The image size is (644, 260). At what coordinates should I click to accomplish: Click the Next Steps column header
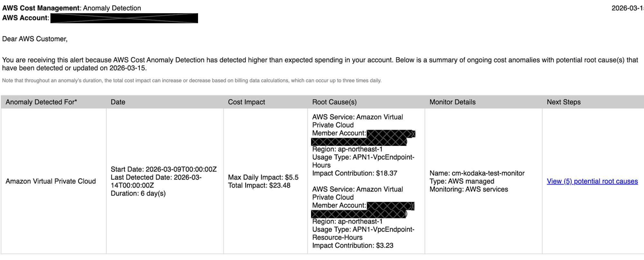click(x=563, y=102)
